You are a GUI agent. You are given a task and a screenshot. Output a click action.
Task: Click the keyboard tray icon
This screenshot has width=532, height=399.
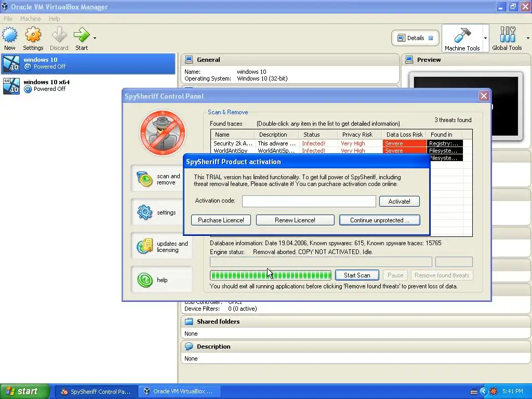(x=474, y=392)
